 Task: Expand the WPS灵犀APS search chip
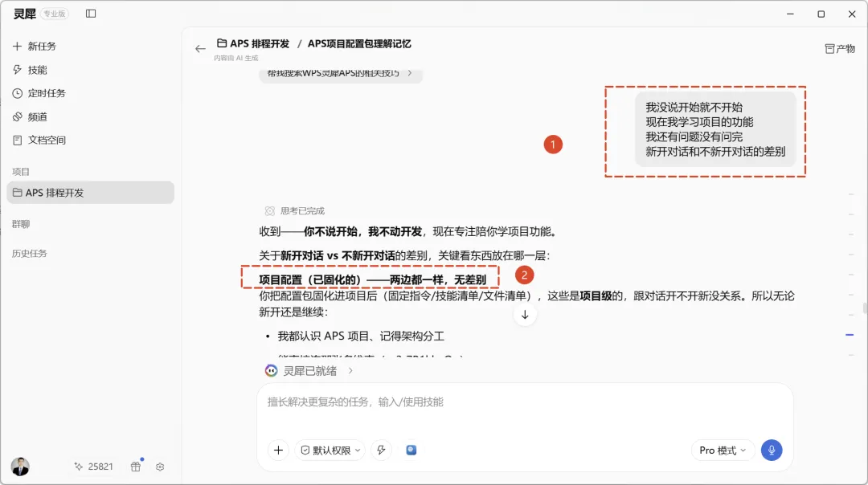[x=341, y=74]
